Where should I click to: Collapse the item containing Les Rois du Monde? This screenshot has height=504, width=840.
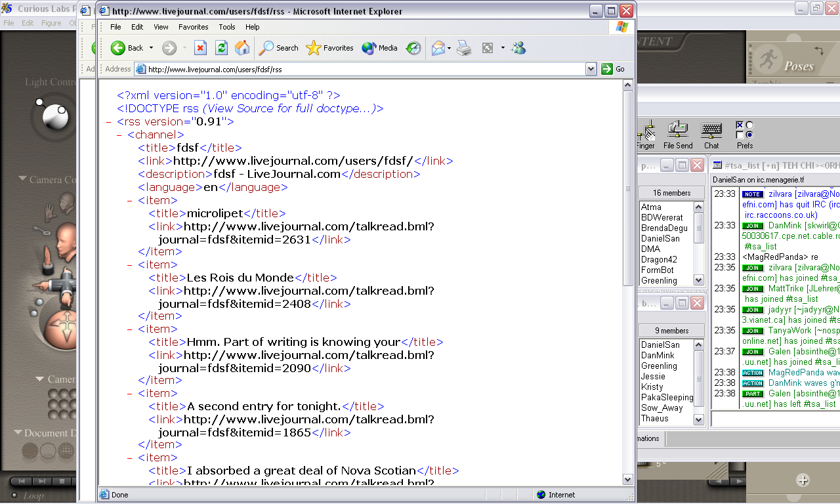[x=130, y=265]
